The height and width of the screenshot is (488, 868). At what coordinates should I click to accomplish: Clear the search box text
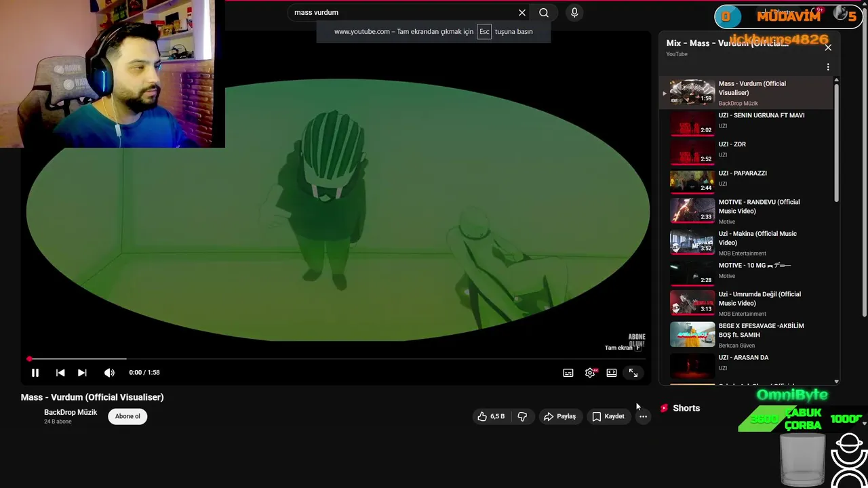coord(521,12)
